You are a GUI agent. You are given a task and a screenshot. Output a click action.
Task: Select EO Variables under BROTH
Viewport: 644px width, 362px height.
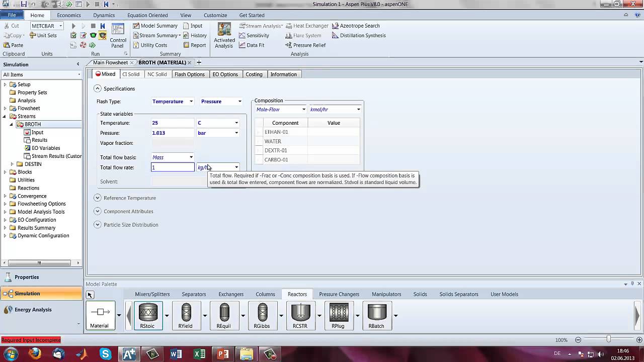coord(46,148)
